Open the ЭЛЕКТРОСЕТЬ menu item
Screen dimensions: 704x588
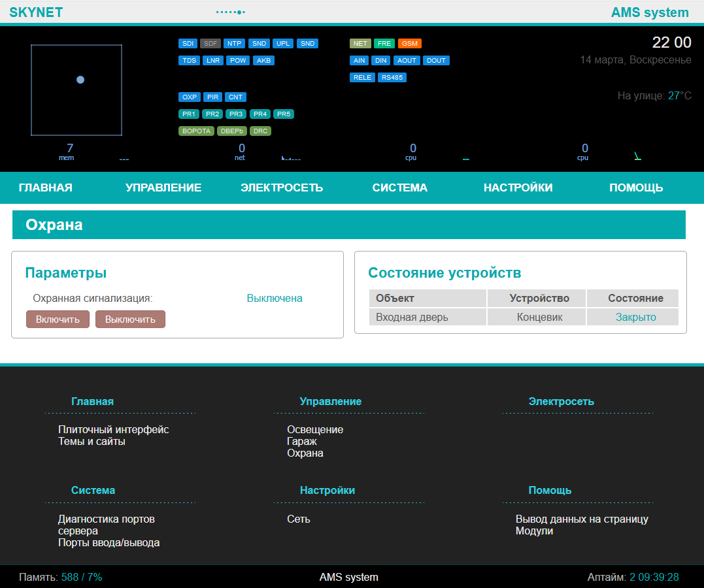[x=282, y=188]
